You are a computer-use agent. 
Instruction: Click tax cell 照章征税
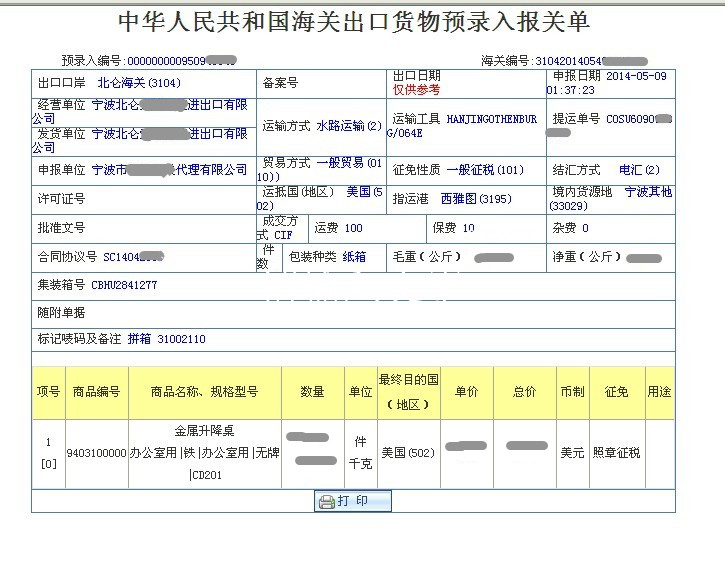(616, 453)
